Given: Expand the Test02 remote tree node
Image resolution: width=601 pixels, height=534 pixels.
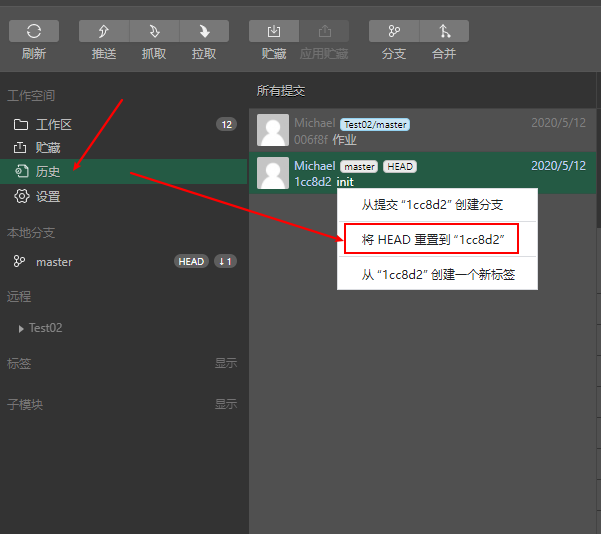Looking at the screenshot, I should pos(21,328).
